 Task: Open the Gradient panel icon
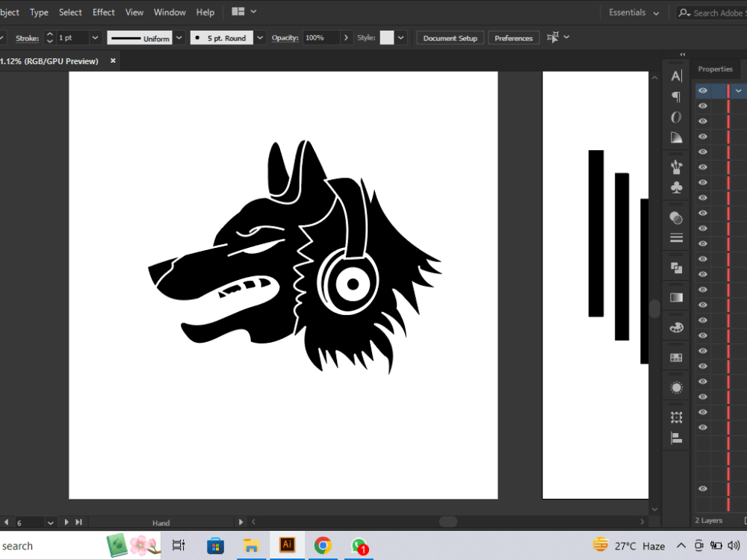675,297
